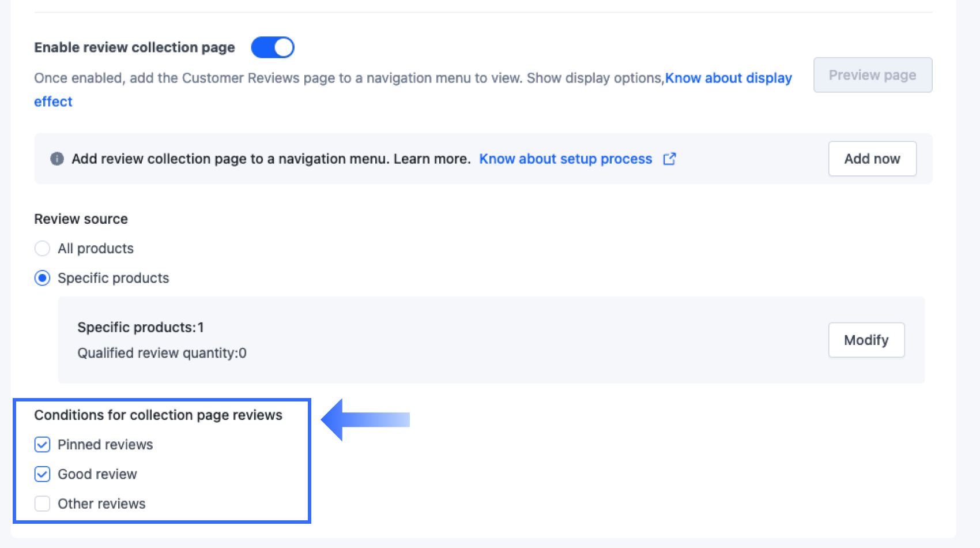Click the info icon in navigation notice

(x=56, y=159)
